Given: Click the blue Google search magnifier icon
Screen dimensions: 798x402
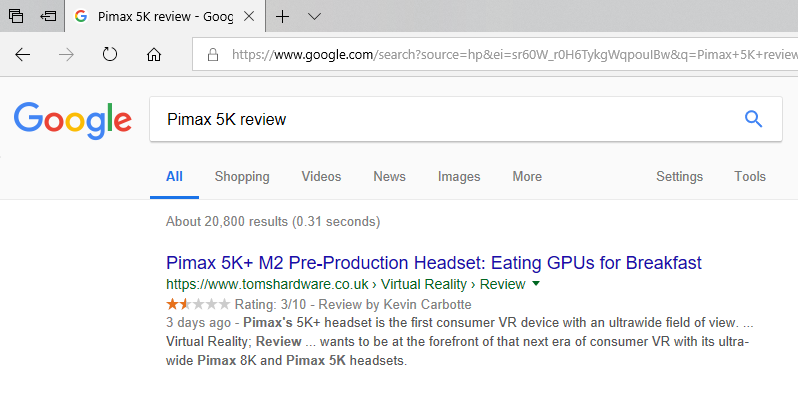Looking at the screenshot, I should [753, 119].
